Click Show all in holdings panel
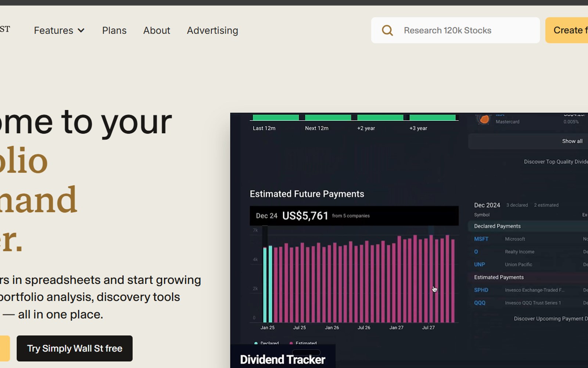 (x=572, y=141)
